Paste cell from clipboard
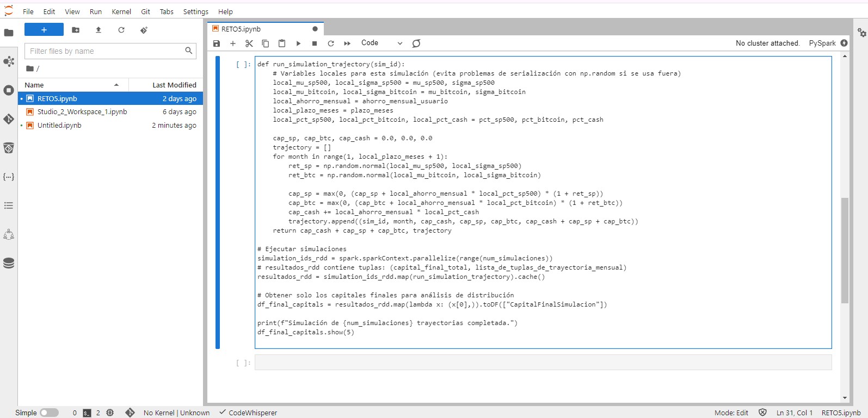This screenshot has width=868, height=418. 282,43
